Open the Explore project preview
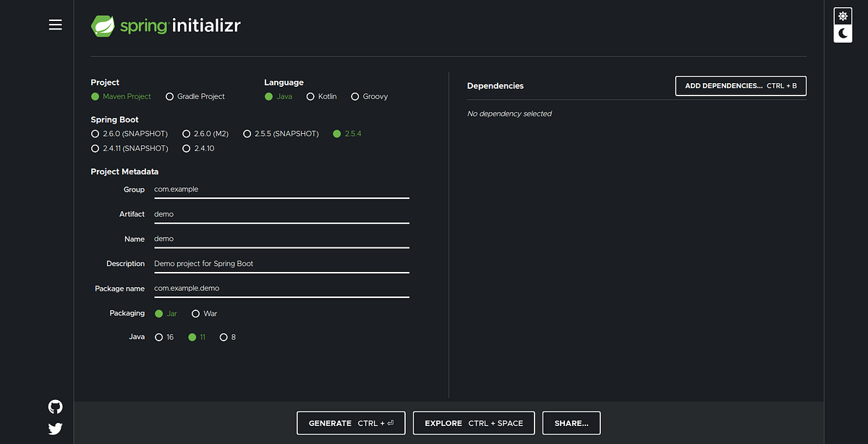The width and height of the screenshot is (868, 444). point(474,423)
